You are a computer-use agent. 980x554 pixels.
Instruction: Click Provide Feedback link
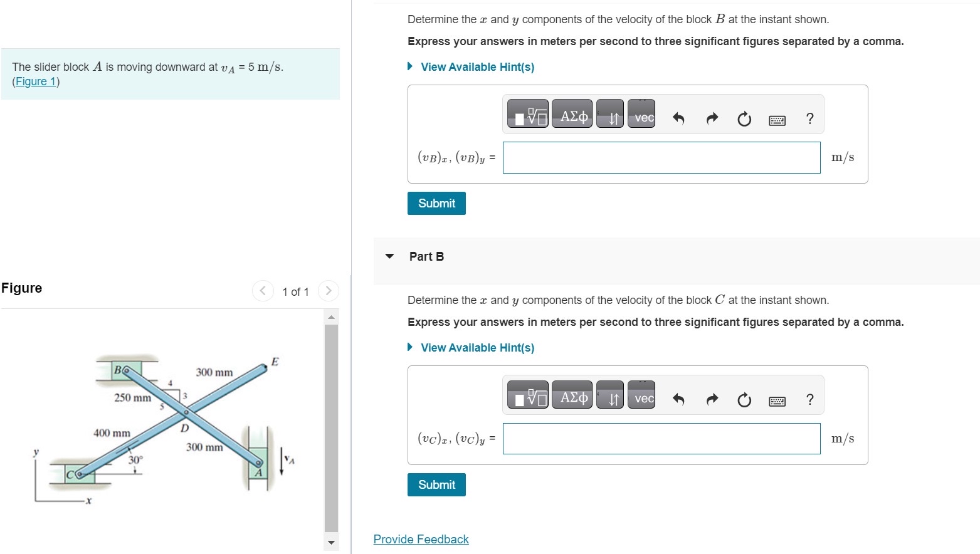pyautogui.click(x=420, y=538)
